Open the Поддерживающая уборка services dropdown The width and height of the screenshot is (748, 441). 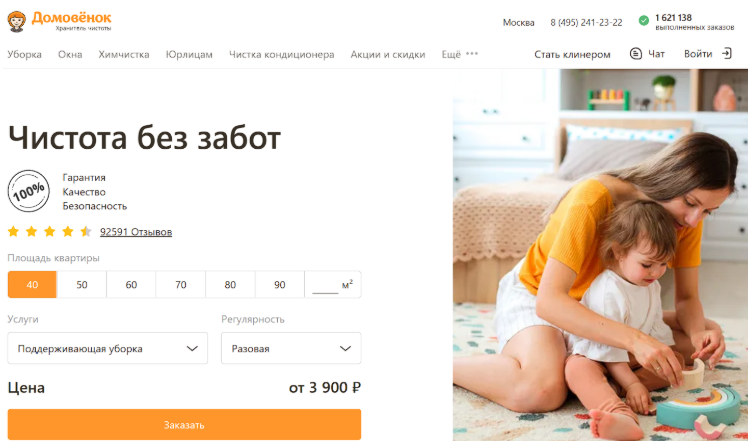tap(107, 348)
